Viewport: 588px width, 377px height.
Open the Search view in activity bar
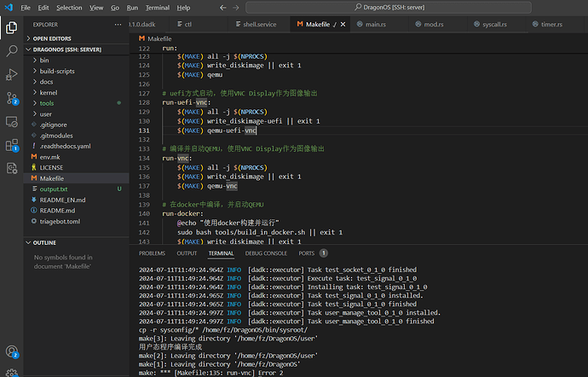(12, 51)
